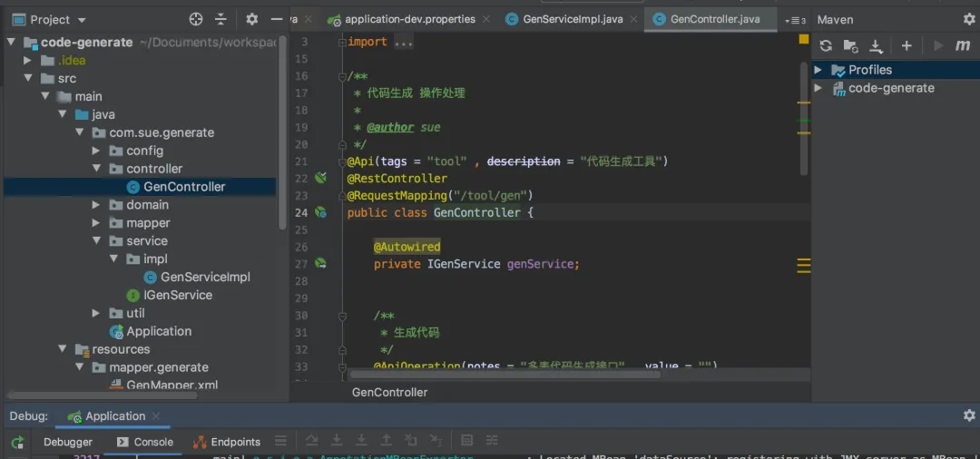This screenshot has width=980, height=459.
Task: Open the Project panel settings gear
Action: coord(252,19)
